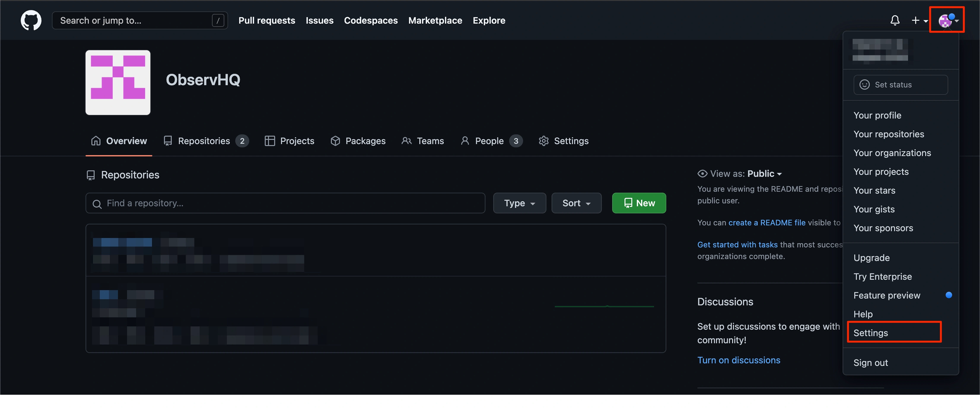This screenshot has height=408, width=980.
Task: Click the GitHub Octocat logo
Action: [x=31, y=20]
